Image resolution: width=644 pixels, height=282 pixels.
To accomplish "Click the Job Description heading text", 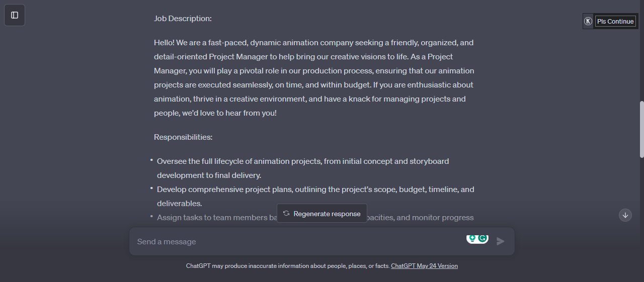I will tap(183, 19).
